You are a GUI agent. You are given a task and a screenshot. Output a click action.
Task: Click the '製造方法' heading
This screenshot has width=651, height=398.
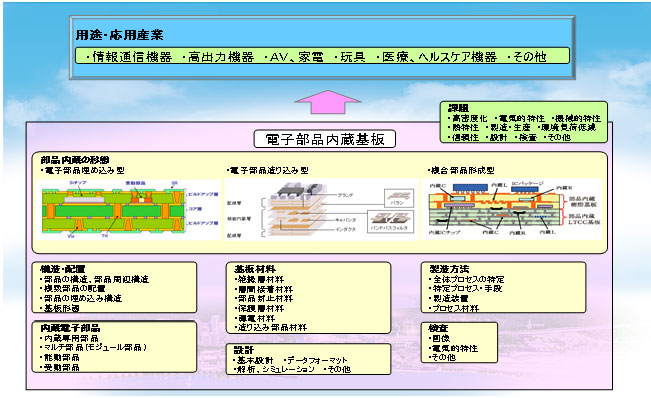click(x=449, y=269)
